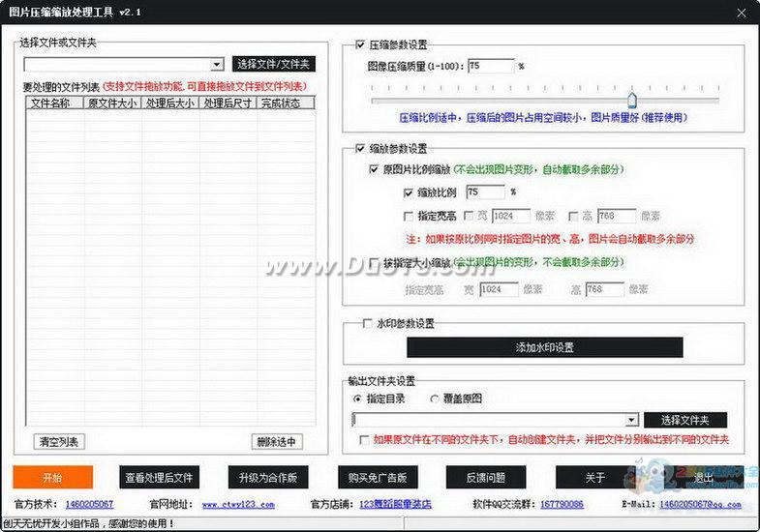Open the output folder path dropdown
The width and height of the screenshot is (760, 532).
click(631, 420)
